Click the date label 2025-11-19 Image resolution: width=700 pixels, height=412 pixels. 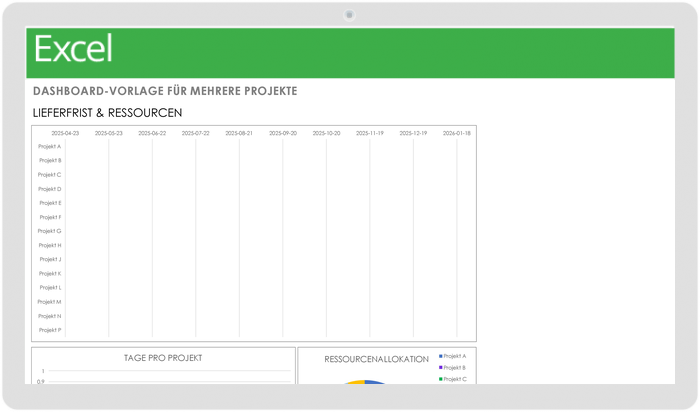pos(370,133)
